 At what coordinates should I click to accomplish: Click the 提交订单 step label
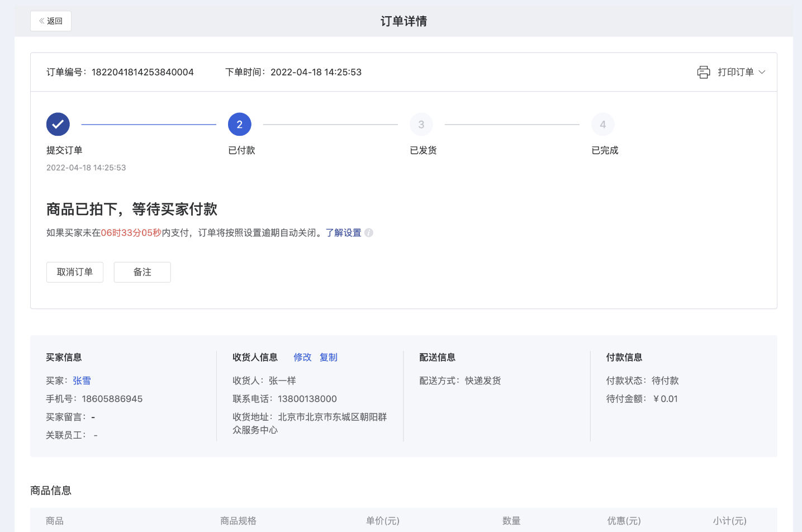click(64, 150)
